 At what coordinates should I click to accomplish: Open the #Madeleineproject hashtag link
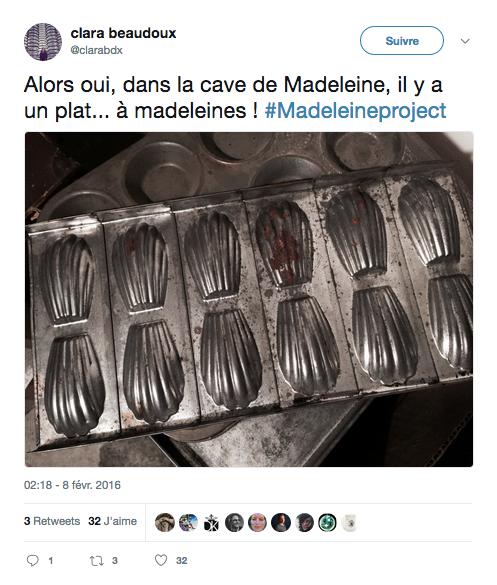pos(355,111)
